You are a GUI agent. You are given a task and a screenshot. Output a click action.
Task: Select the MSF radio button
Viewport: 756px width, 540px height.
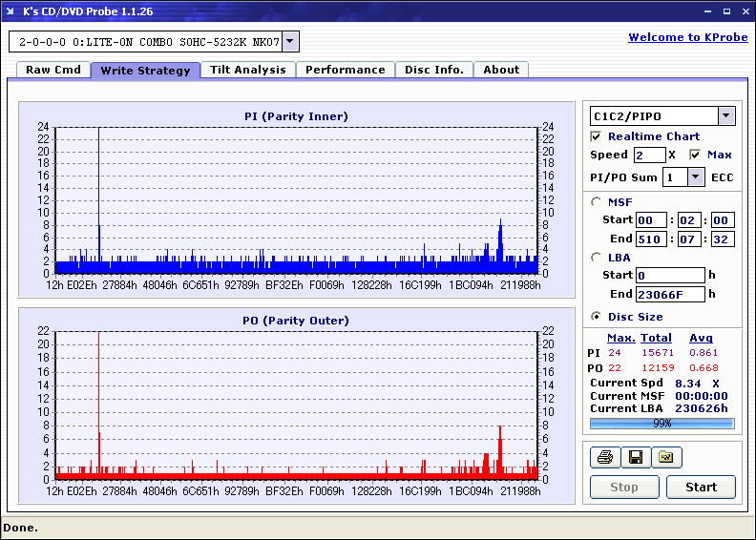pyautogui.click(x=597, y=202)
